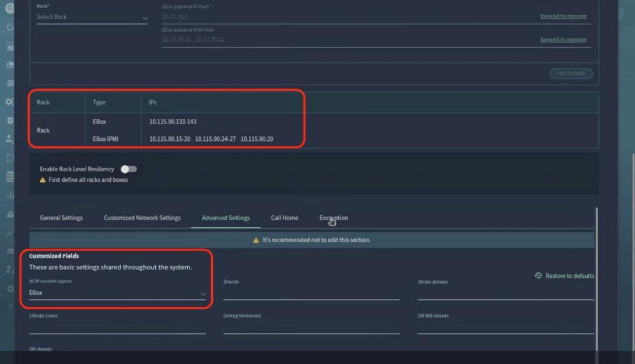Click the Add To Table button
The height and width of the screenshot is (364, 635).
tap(571, 73)
